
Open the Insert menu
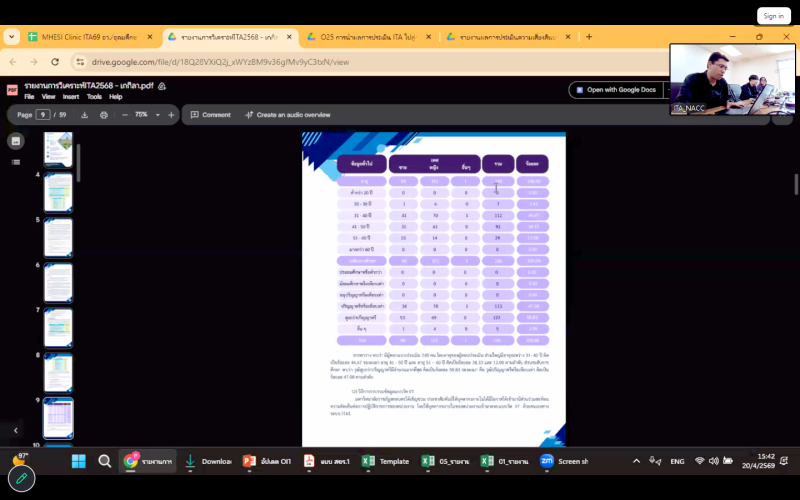(70, 97)
